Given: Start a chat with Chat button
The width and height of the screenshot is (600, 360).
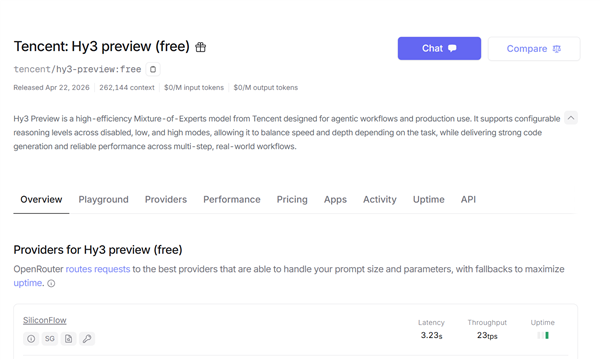Looking at the screenshot, I should pyautogui.click(x=439, y=48).
